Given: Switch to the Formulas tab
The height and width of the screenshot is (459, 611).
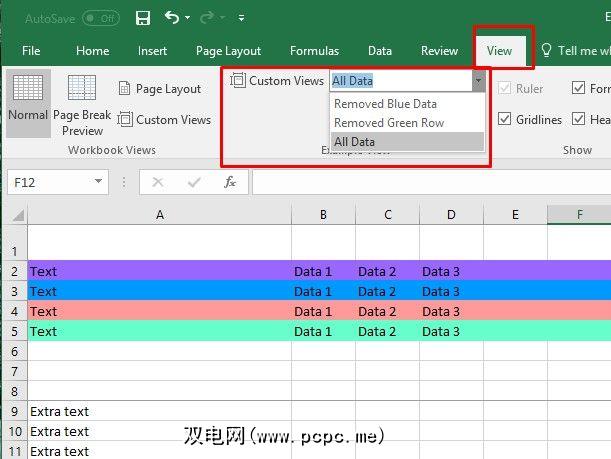Looking at the screenshot, I should [x=314, y=51].
